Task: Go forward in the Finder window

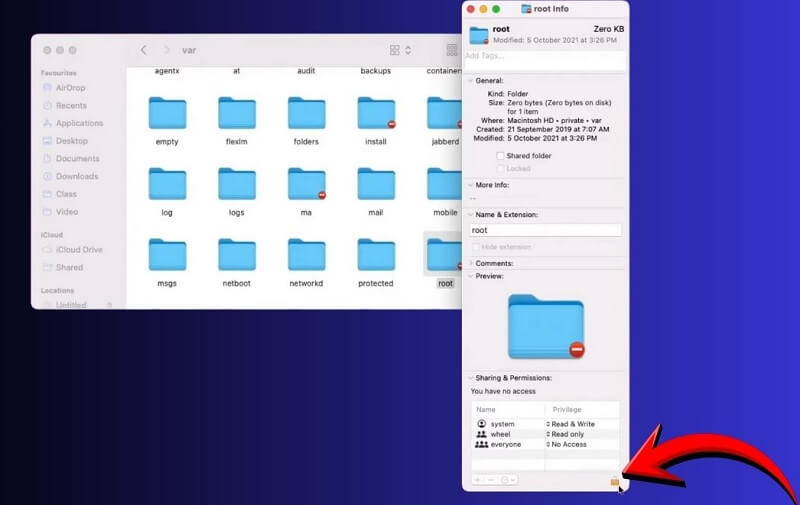Action: 166,50
